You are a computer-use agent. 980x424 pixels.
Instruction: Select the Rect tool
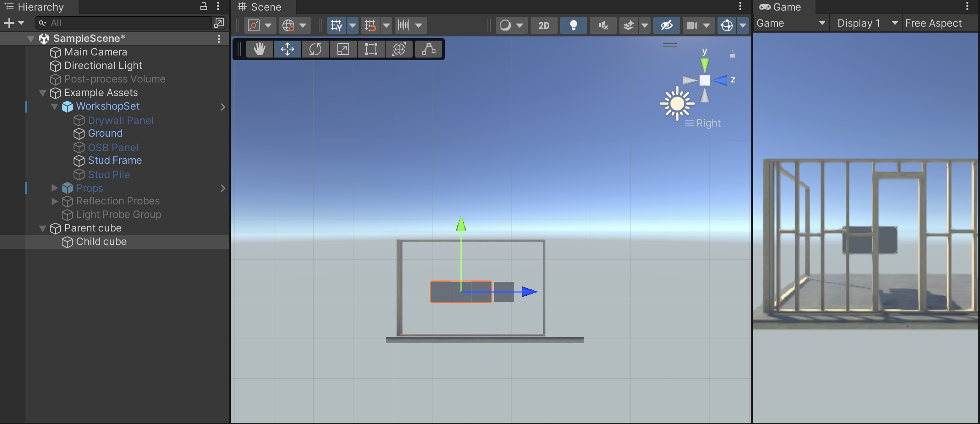pos(371,49)
